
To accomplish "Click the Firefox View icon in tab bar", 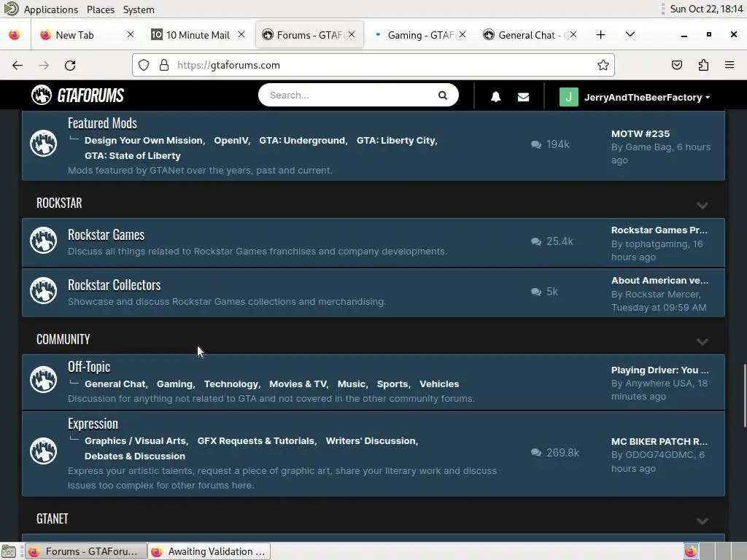I will [15, 35].
